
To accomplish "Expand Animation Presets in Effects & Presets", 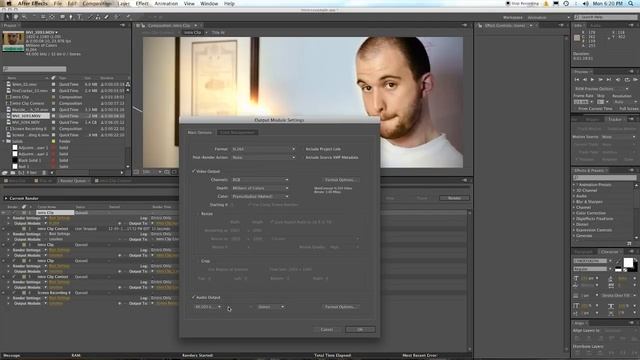I will (574, 185).
